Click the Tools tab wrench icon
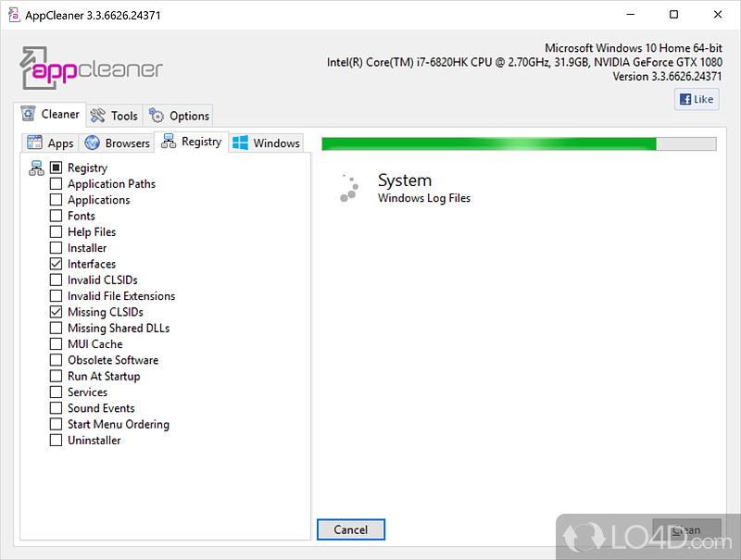This screenshot has width=741, height=560. [98, 116]
